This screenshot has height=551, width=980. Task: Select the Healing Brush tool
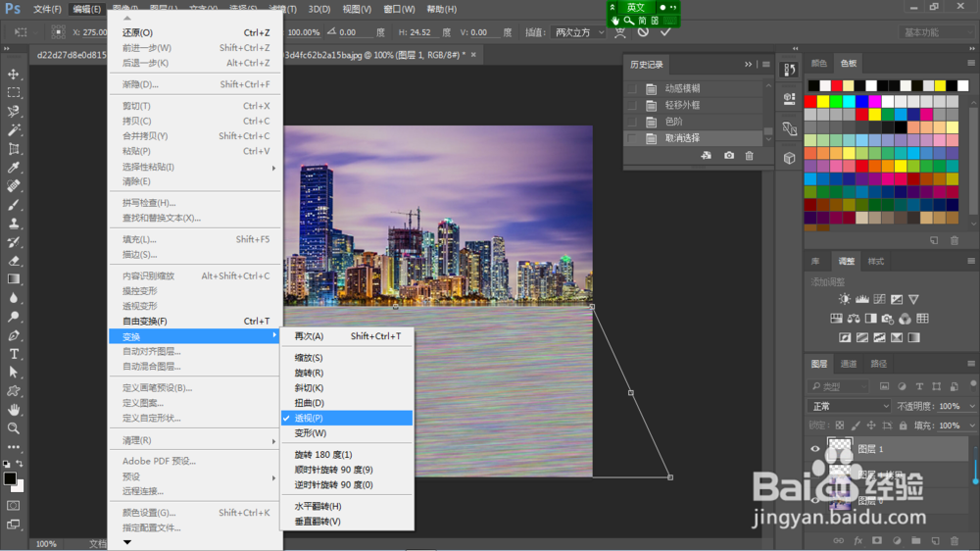[13, 185]
